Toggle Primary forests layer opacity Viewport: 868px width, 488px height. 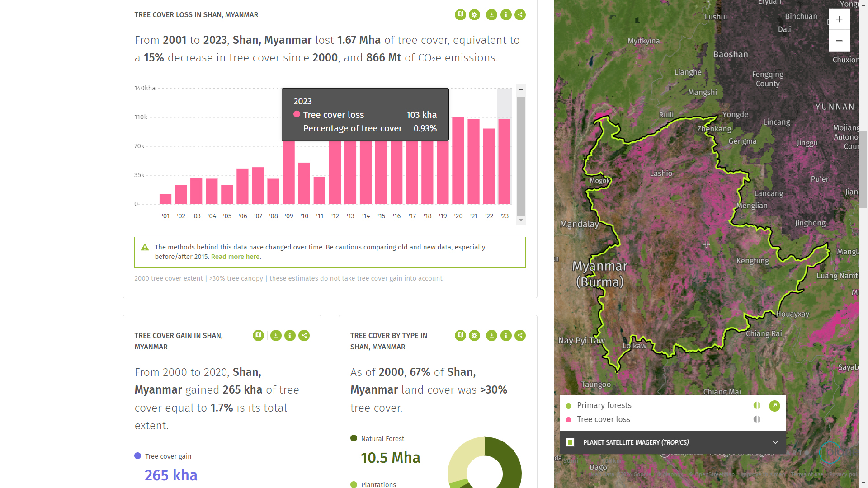click(757, 405)
